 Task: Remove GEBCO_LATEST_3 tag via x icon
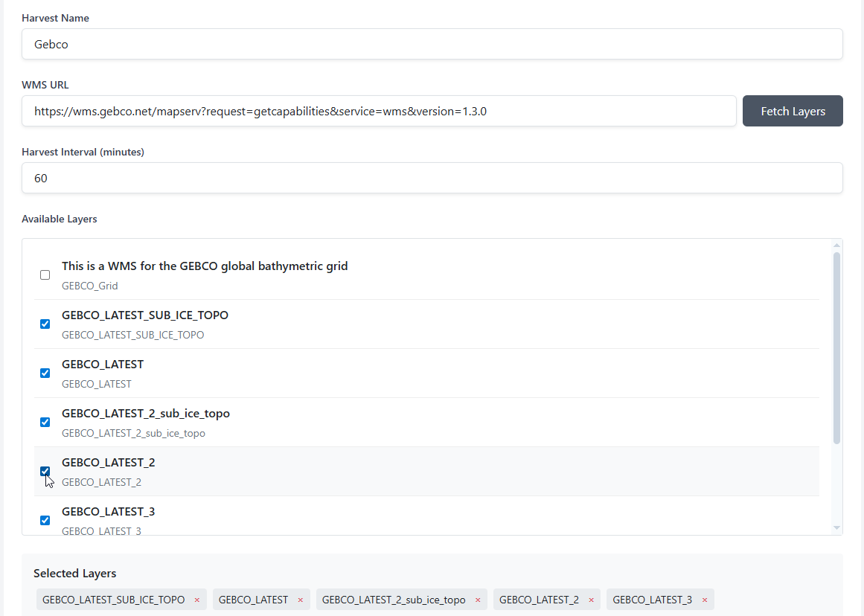[x=704, y=600]
